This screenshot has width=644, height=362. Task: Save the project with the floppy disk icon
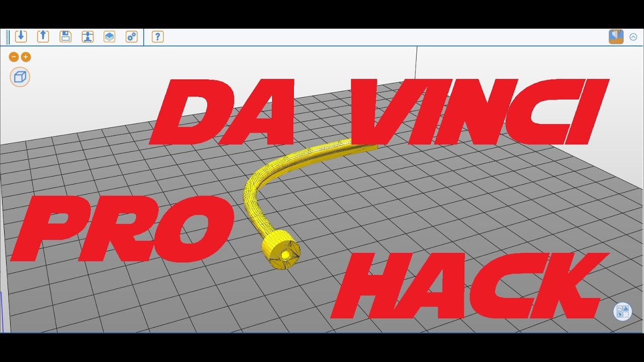point(65,37)
